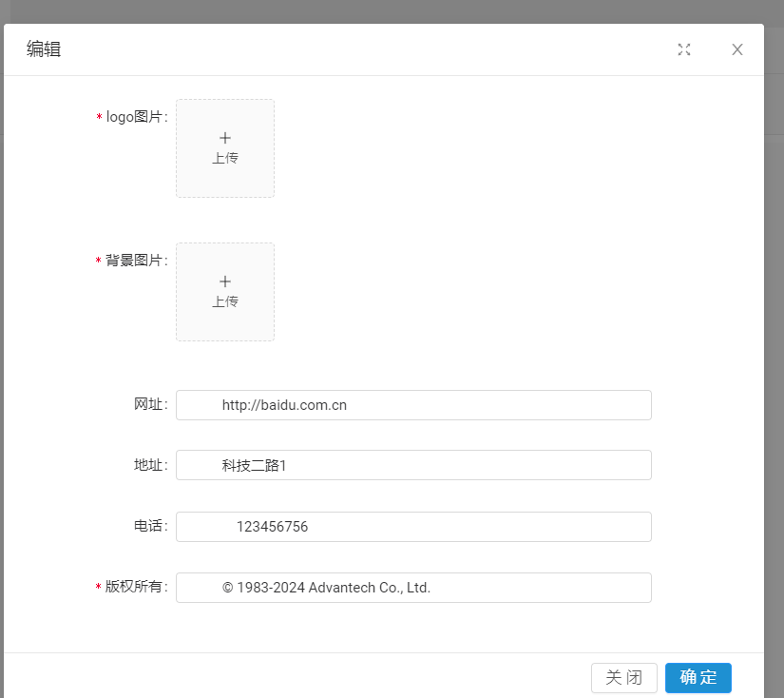Click the 关闭 button
Screen dimensions: 784x698
pos(624,677)
